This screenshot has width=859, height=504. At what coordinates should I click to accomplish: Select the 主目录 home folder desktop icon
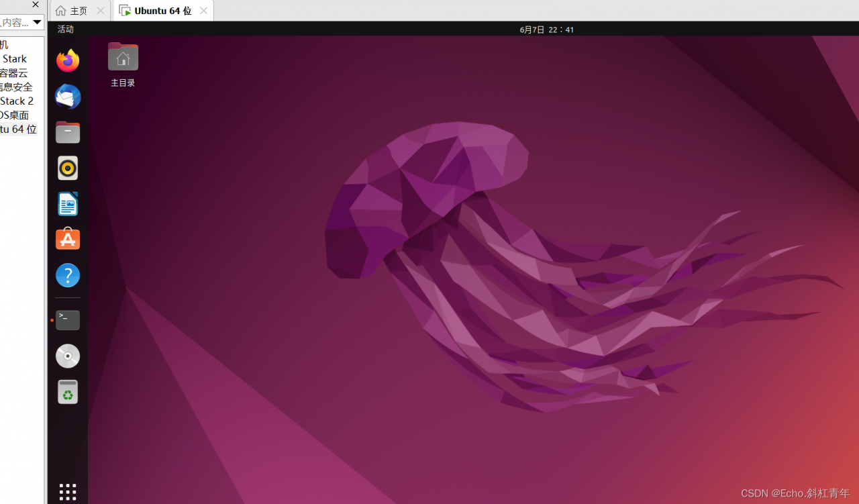tap(123, 65)
